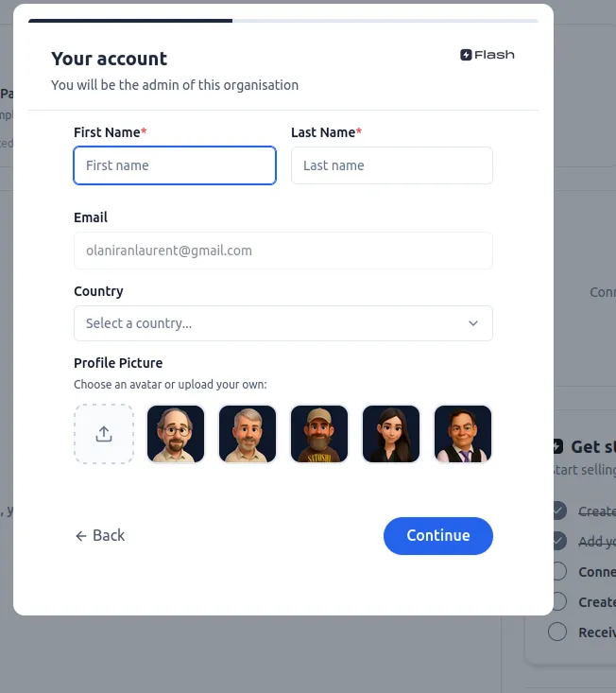The height and width of the screenshot is (693, 616).
Task: Pick the avatar wearing a cap
Action: (x=319, y=434)
